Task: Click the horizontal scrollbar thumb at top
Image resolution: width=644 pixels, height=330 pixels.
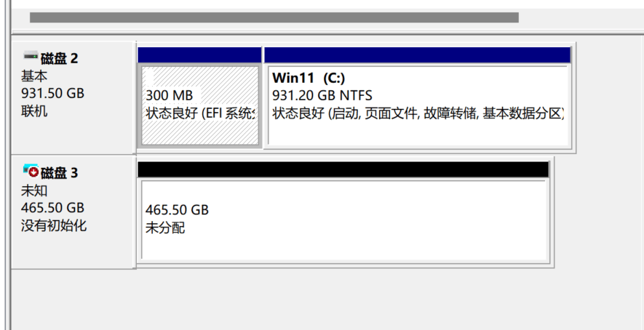Action: (274, 17)
